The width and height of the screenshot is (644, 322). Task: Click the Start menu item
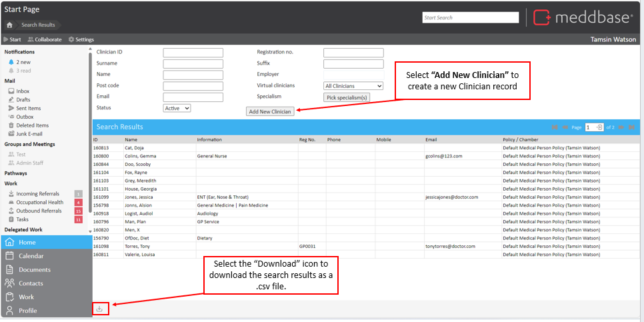[x=12, y=39]
